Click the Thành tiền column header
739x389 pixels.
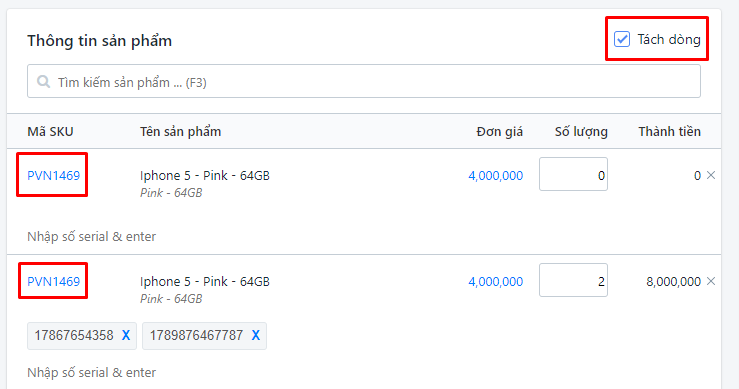click(669, 132)
